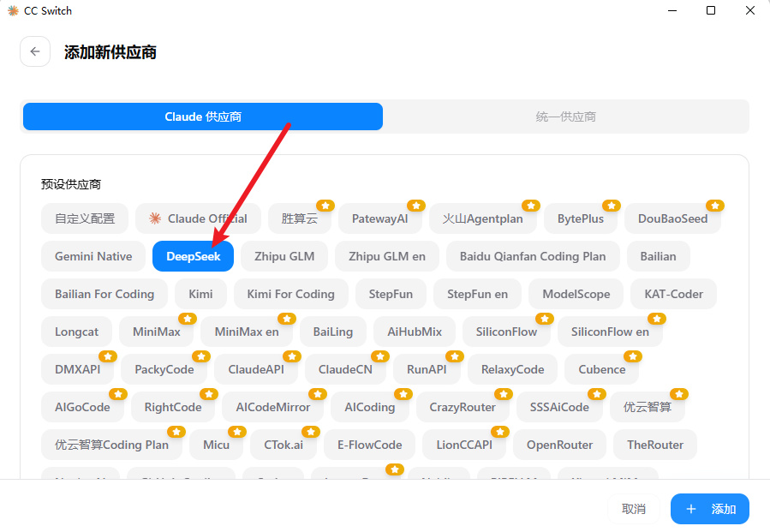Select PackyCode provider
Screen dimensions: 770x532
pos(164,369)
